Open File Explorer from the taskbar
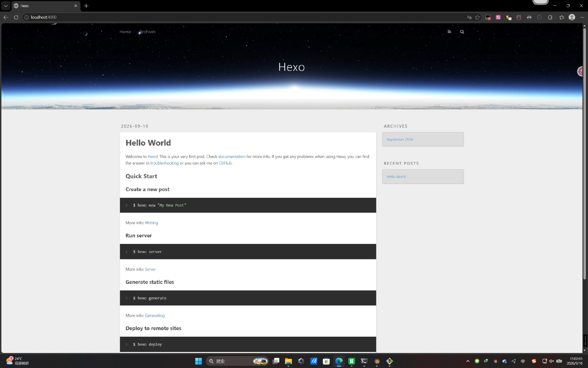This screenshot has width=588, height=368. pos(288,361)
